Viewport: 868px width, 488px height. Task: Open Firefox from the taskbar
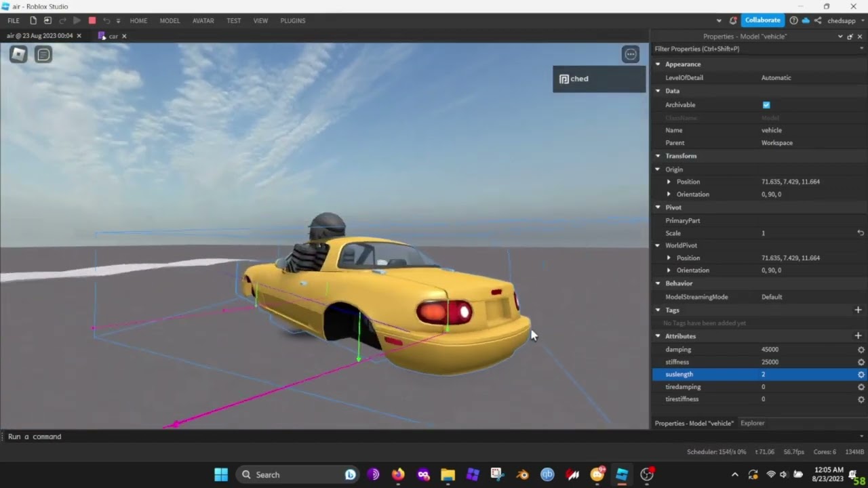[x=398, y=474]
